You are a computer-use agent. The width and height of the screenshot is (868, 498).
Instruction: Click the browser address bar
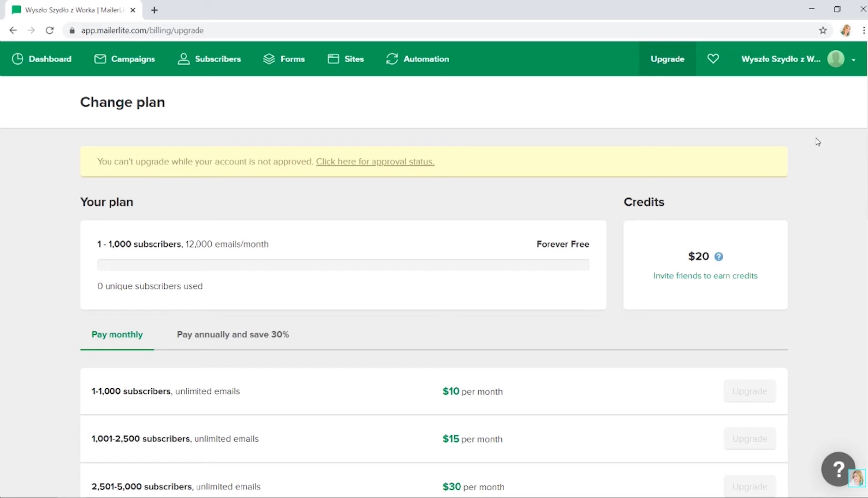[x=443, y=30]
